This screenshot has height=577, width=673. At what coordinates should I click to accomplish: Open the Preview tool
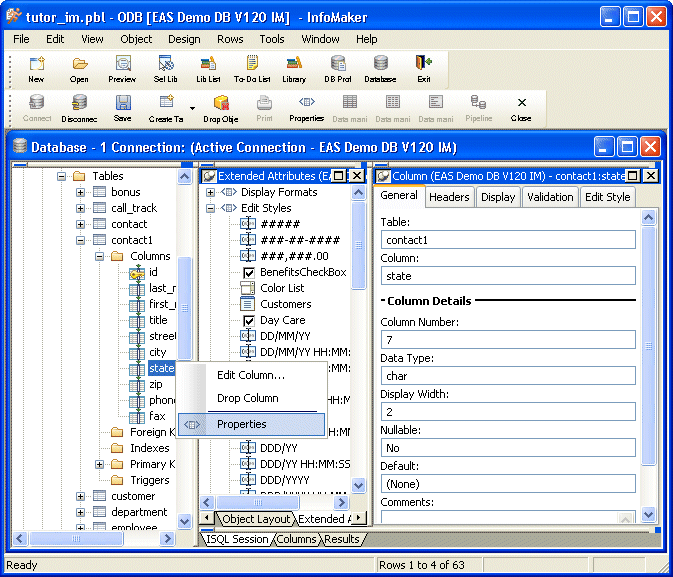(x=122, y=69)
